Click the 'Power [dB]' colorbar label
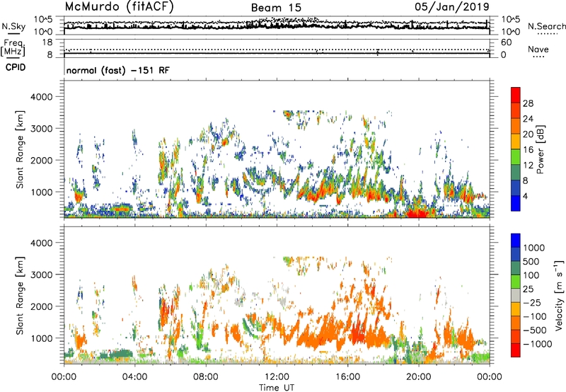 (541, 150)
